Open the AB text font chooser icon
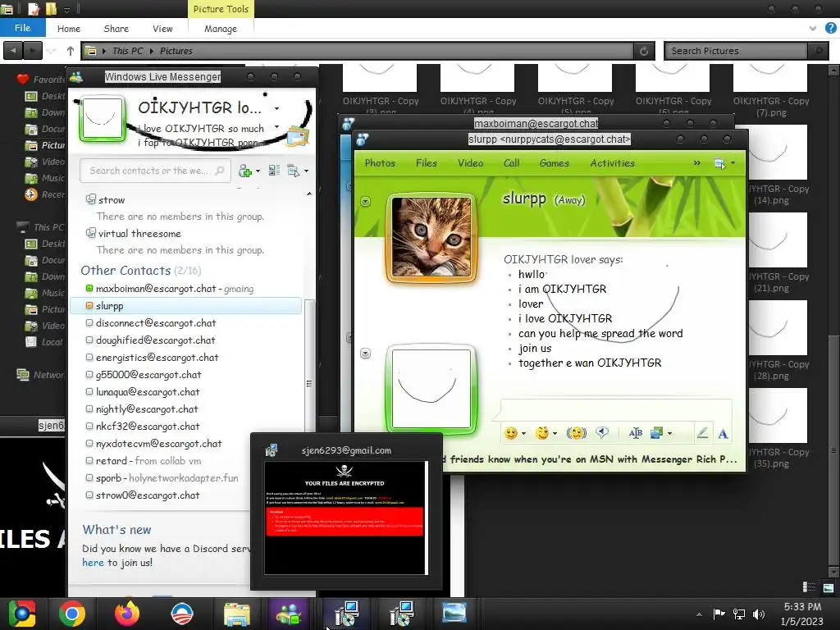This screenshot has height=630, width=840. pos(636,433)
